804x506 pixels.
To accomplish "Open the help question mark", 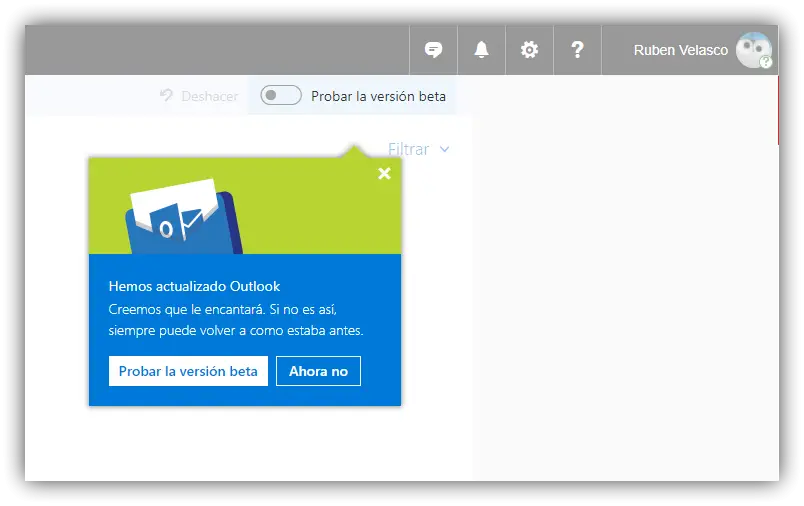I will pos(577,50).
